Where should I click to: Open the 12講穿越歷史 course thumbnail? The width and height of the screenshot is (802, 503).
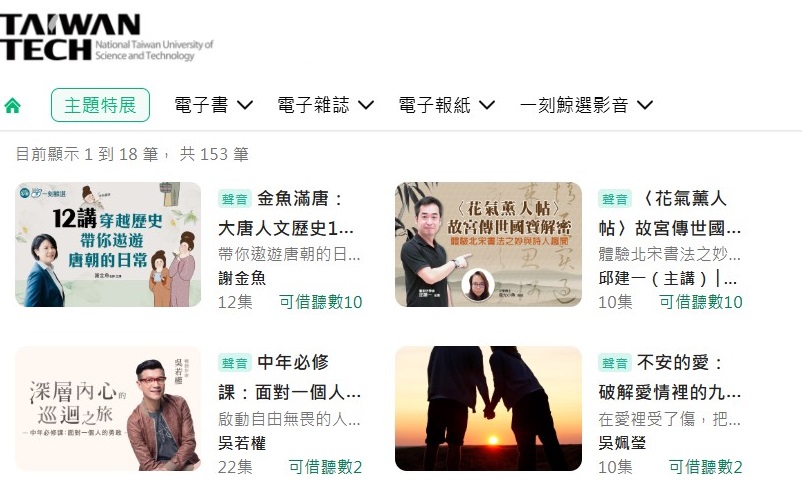(108, 245)
